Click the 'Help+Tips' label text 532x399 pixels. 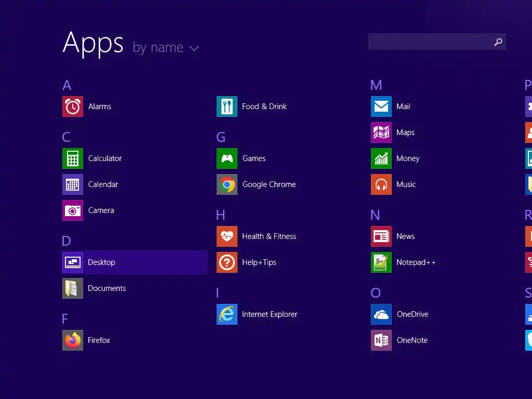259,262
